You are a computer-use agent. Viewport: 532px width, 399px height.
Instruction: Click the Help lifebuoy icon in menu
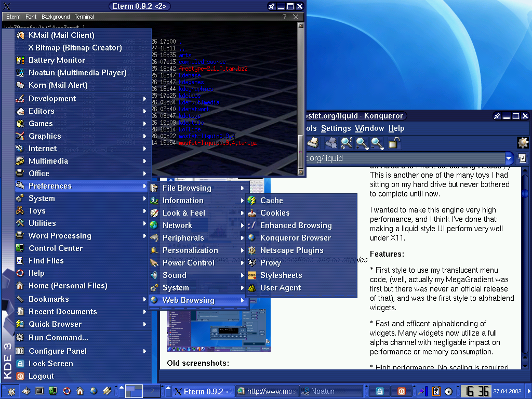(x=20, y=273)
